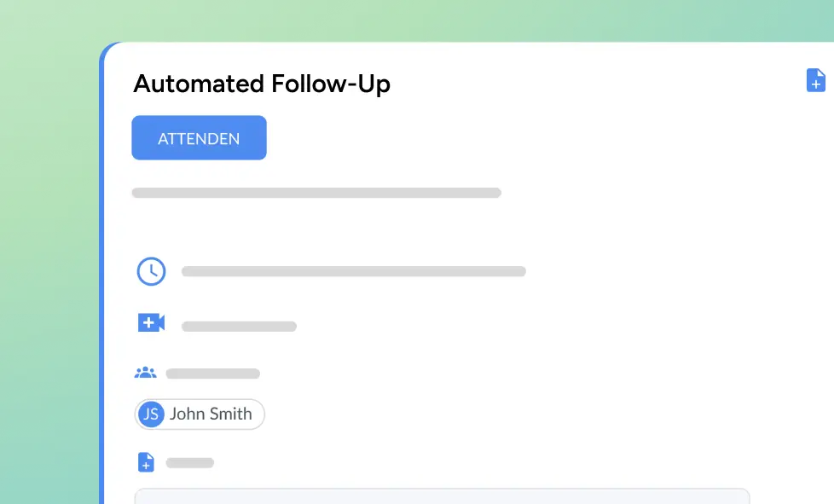The width and height of the screenshot is (834, 504).
Task: Click the placeholder bar beside clock icon
Action: point(353,272)
